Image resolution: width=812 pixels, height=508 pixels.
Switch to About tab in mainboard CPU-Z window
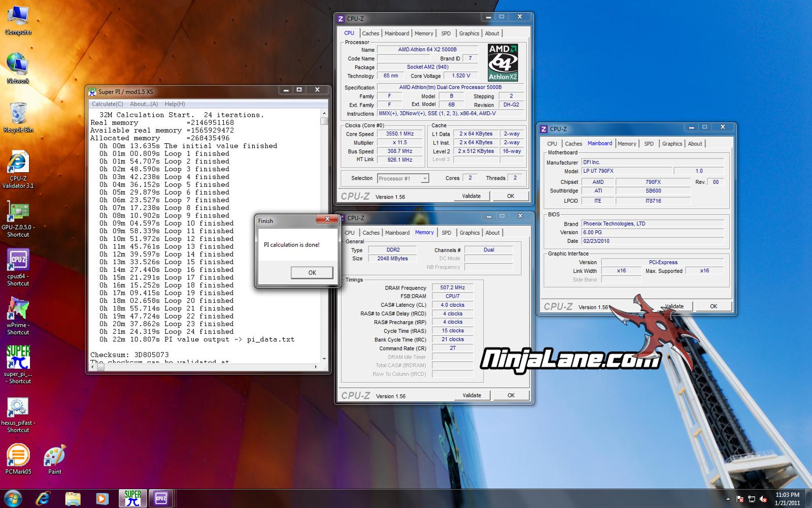[x=695, y=144]
